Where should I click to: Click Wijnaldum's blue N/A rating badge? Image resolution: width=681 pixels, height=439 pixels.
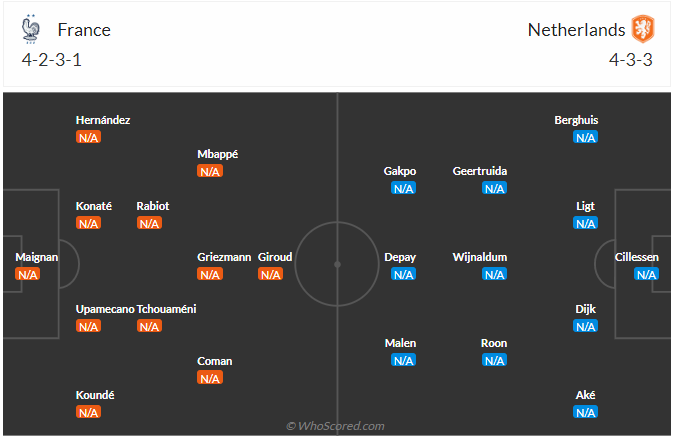[x=494, y=274]
